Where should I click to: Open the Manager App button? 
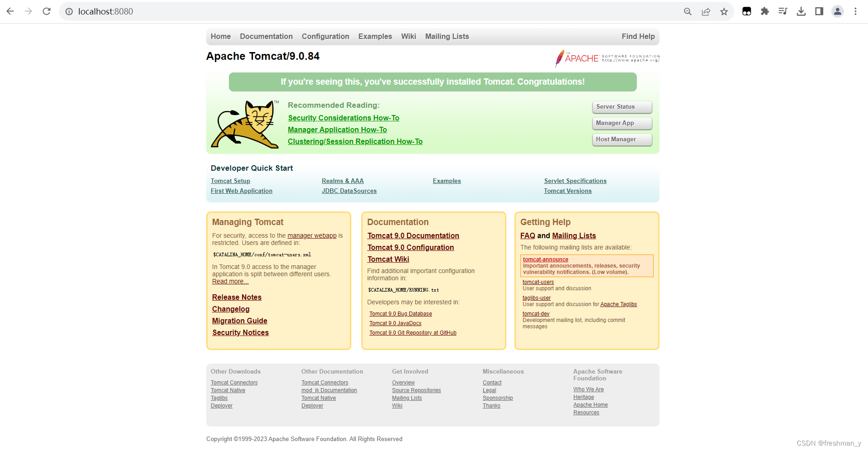622,123
